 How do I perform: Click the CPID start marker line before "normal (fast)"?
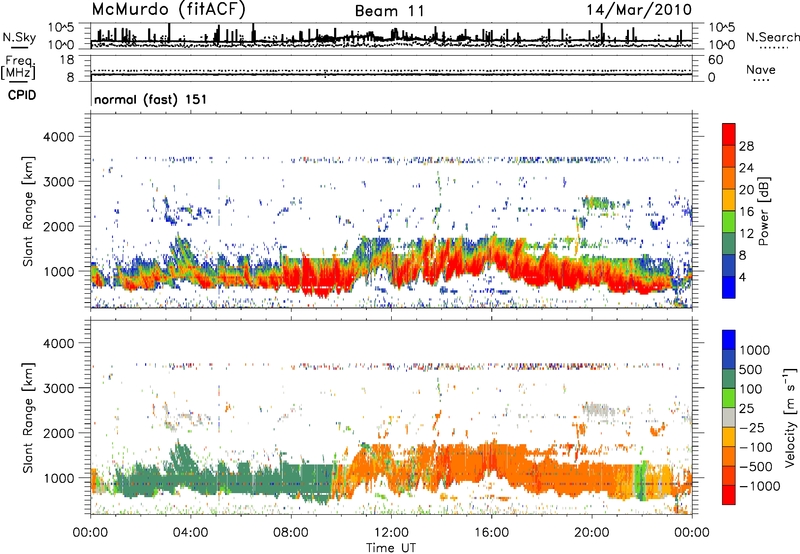click(x=91, y=95)
